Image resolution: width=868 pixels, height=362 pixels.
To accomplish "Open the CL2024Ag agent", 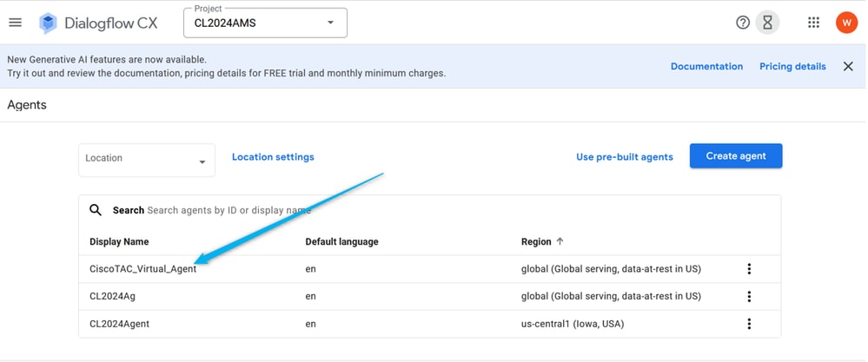I will tap(112, 296).
